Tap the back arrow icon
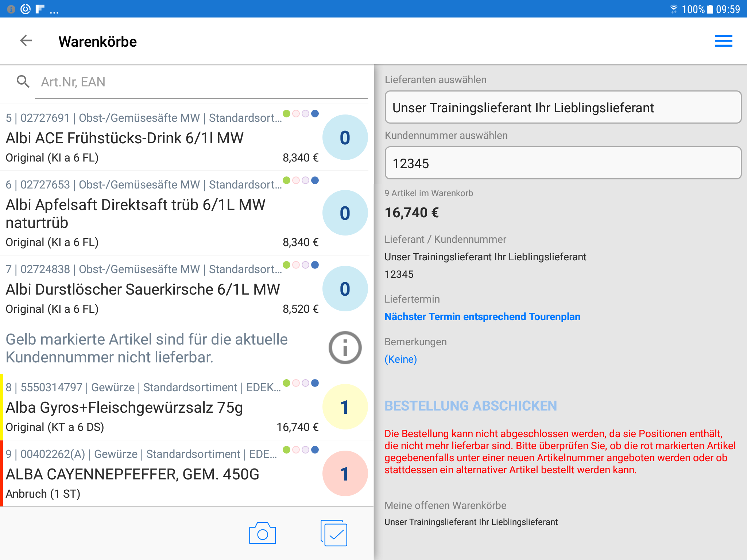747x560 pixels. 26,41
